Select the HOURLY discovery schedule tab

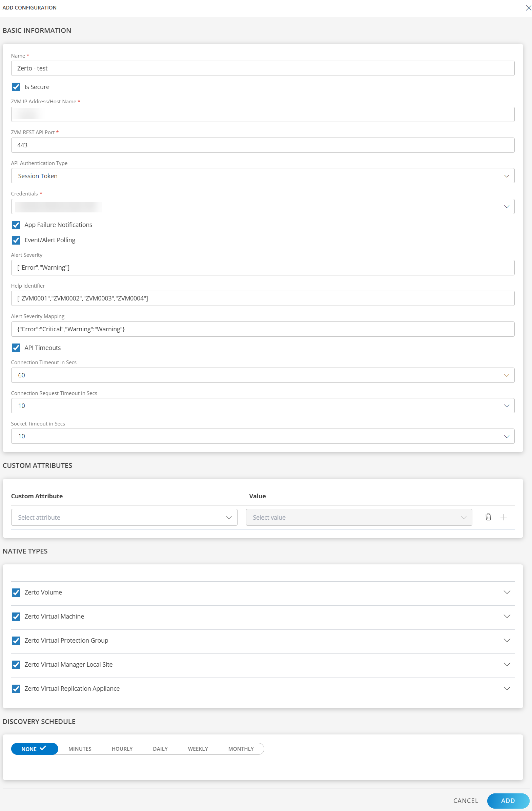122,749
